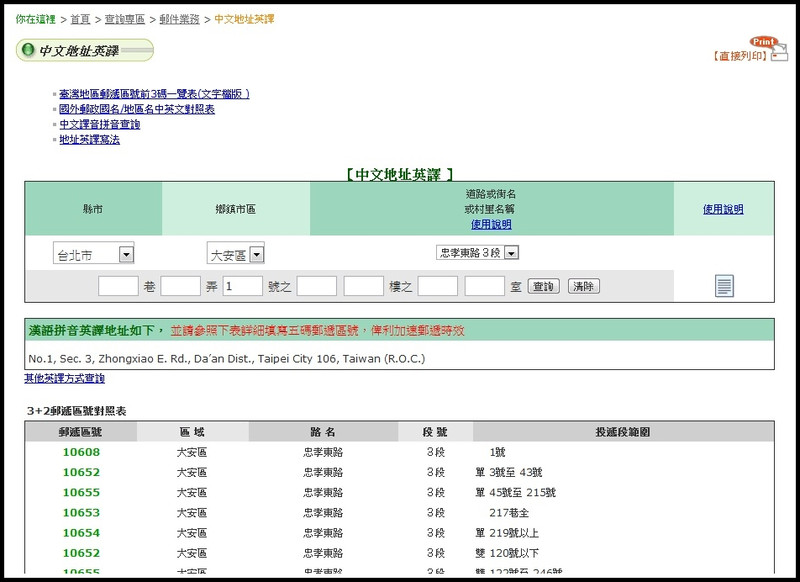Click the green bullet in 中文地址英譯 header
The height and width of the screenshot is (582, 800).
pyautogui.click(x=29, y=50)
